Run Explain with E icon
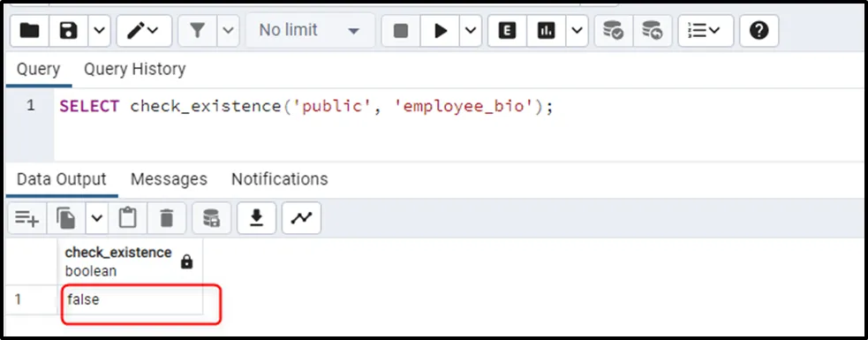The height and width of the screenshot is (340, 868). coord(507,30)
